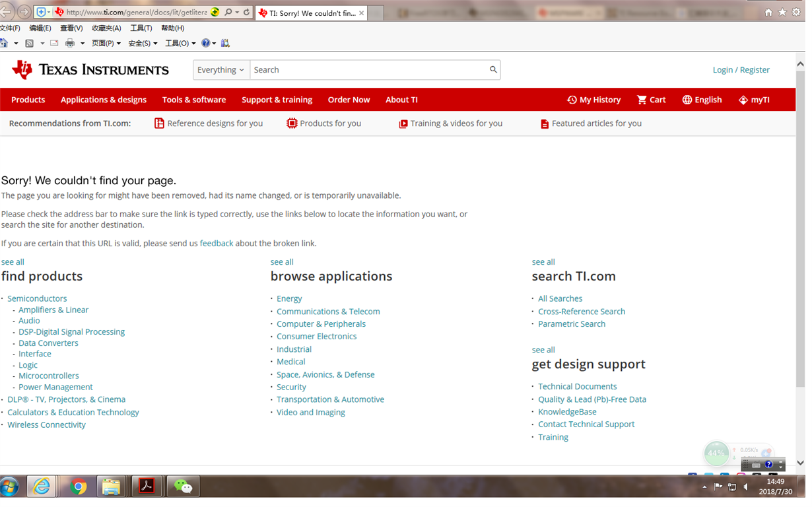Image resolution: width=812 pixels, height=507 pixels.
Task: Click the TI Search input field
Action: pyautogui.click(x=369, y=69)
